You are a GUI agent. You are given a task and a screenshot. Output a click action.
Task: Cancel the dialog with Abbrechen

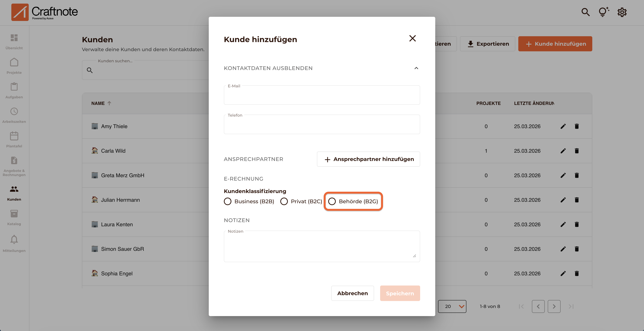353,293
